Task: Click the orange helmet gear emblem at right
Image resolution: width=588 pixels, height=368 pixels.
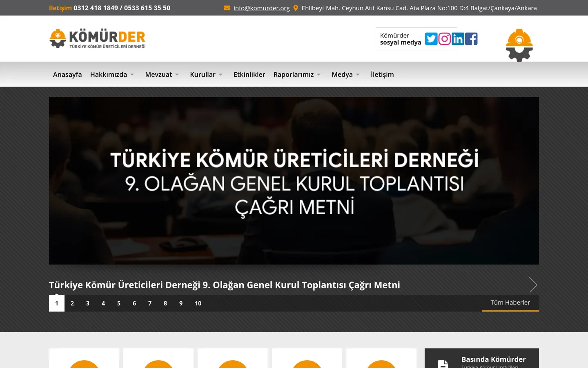Action: [519, 45]
